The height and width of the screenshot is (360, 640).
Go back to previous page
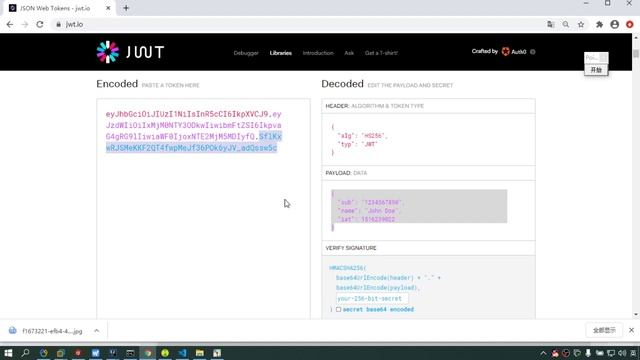pos(10,24)
